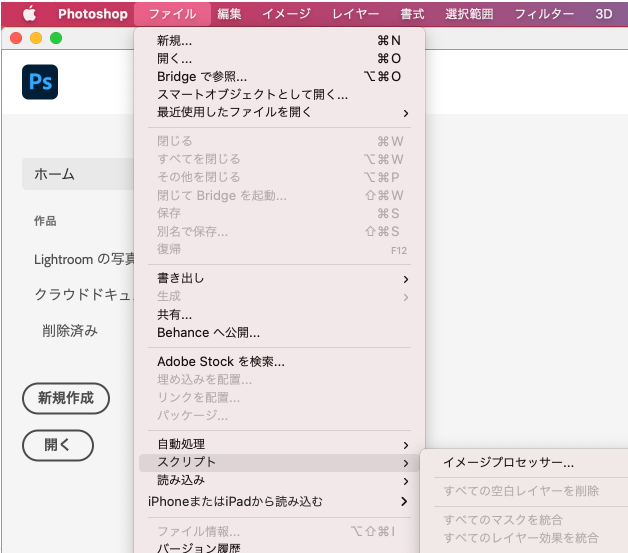Image resolution: width=628 pixels, height=553 pixels.
Task: Close the ファイル menu in menu bar
Action: click(x=173, y=14)
